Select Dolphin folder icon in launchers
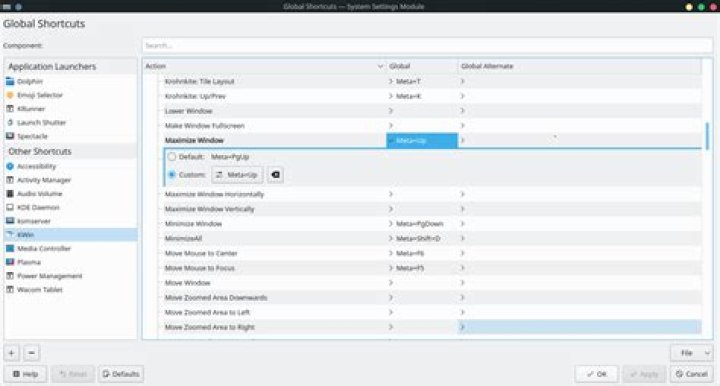The height and width of the screenshot is (386, 720). click(10, 81)
